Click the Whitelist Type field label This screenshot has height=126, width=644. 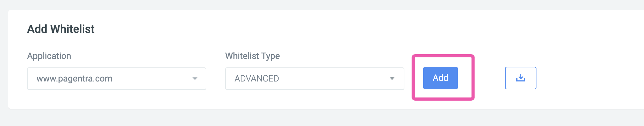(253, 56)
